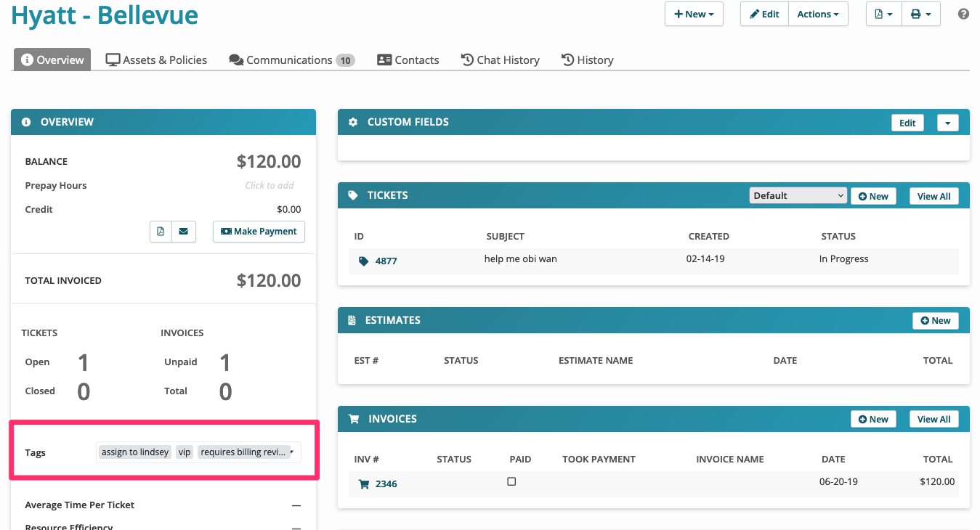Open the Actions dropdown menu
Viewport: 980px width, 530px height.
pos(818,14)
